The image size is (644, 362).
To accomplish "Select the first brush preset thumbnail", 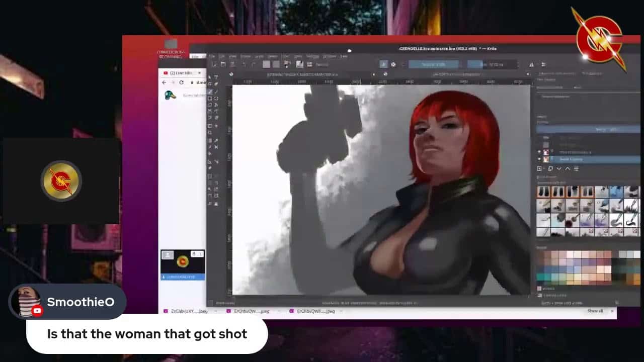I will pyautogui.click(x=544, y=192).
